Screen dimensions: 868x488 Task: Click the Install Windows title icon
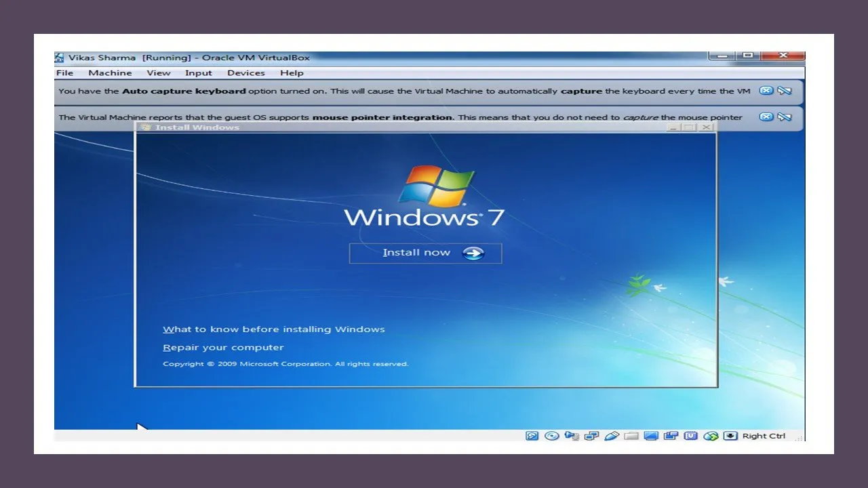coord(145,127)
